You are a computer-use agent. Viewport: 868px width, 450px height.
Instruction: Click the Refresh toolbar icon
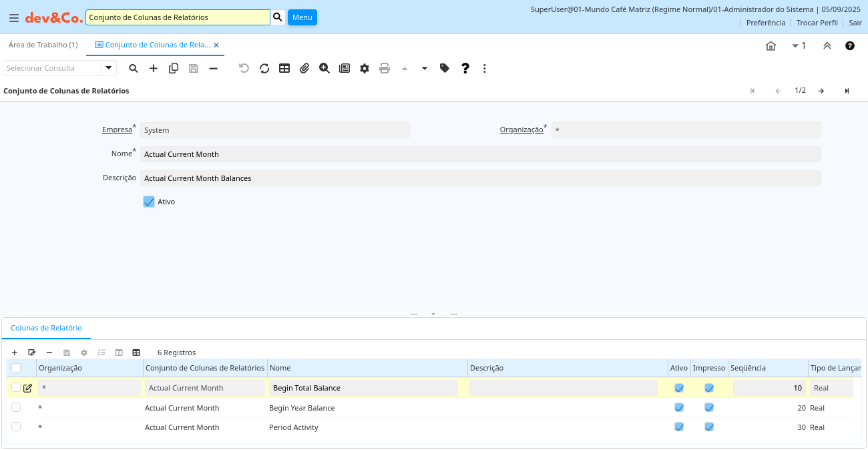264,68
